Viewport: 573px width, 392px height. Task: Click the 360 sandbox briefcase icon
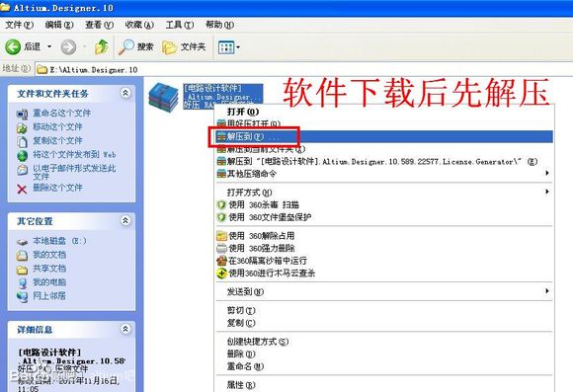coord(221,261)
